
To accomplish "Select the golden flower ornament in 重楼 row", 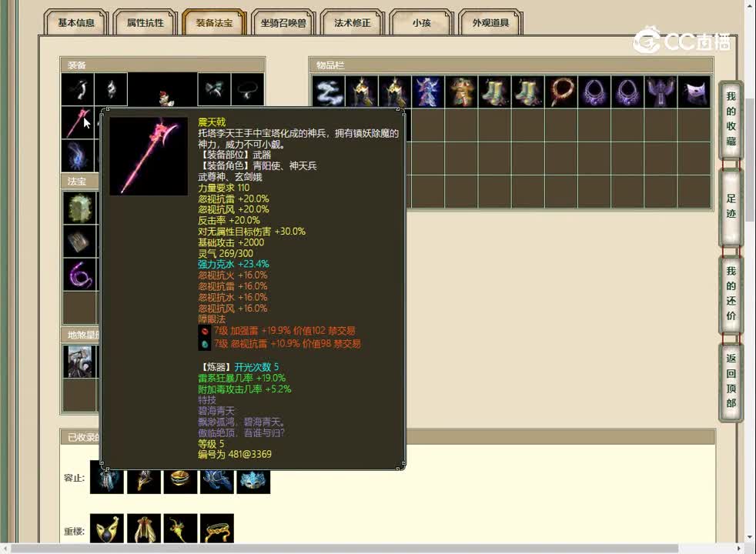I will pyautogui.click(x=180, y=529).
